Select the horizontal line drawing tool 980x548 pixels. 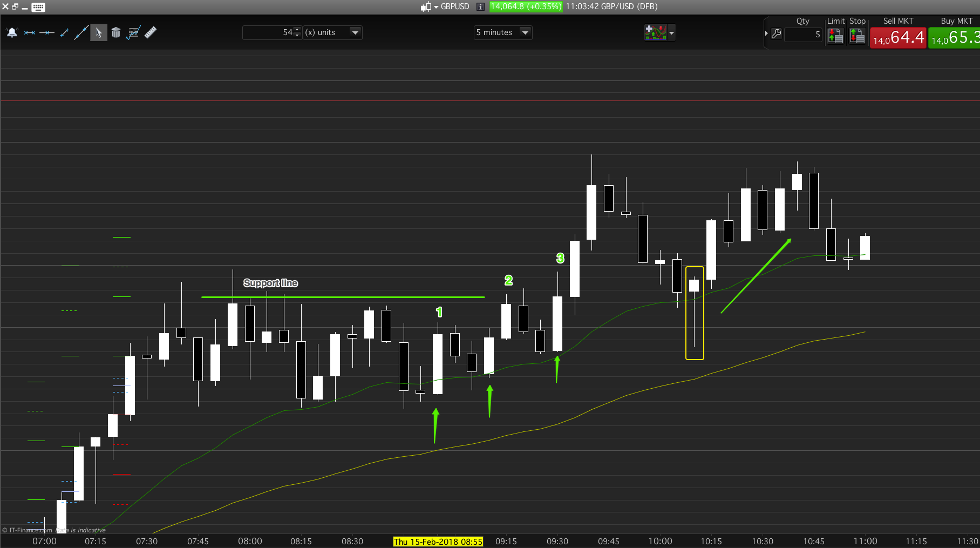(x=47, y=33)
